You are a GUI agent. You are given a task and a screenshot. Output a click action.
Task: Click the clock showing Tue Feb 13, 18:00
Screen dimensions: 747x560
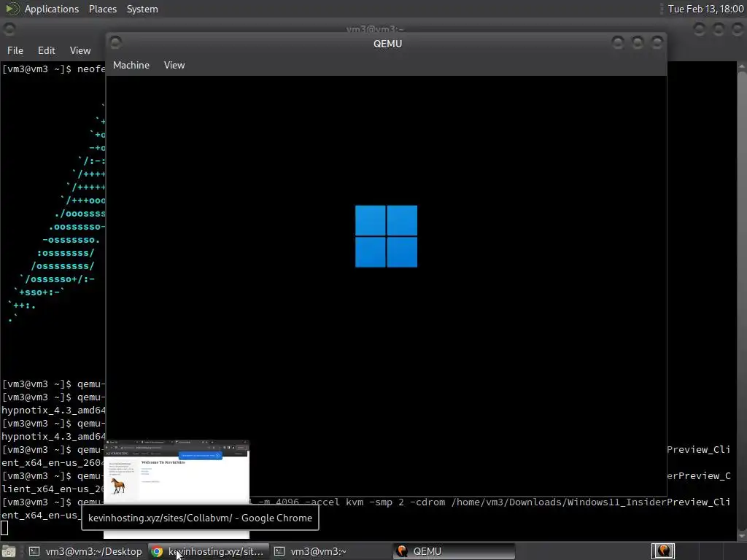coord(705,9)
